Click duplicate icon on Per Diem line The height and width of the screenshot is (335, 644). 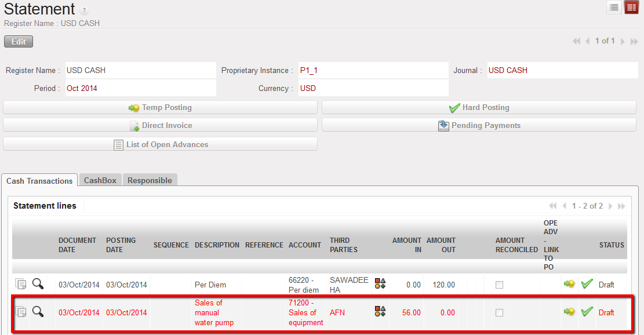coord(21,283)
